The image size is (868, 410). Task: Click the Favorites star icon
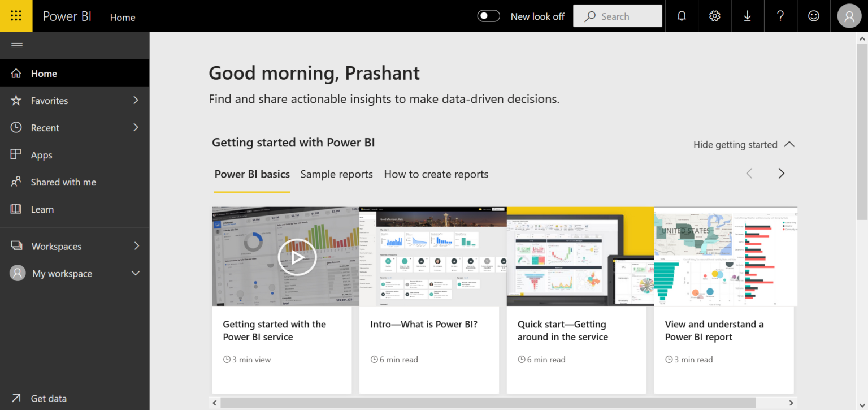[x=16, y=101]
